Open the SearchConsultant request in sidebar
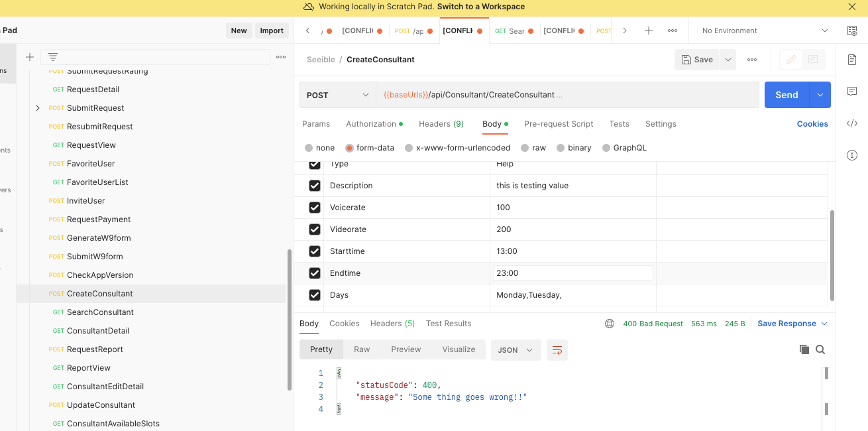868x431 pixels. coord(100,312)
